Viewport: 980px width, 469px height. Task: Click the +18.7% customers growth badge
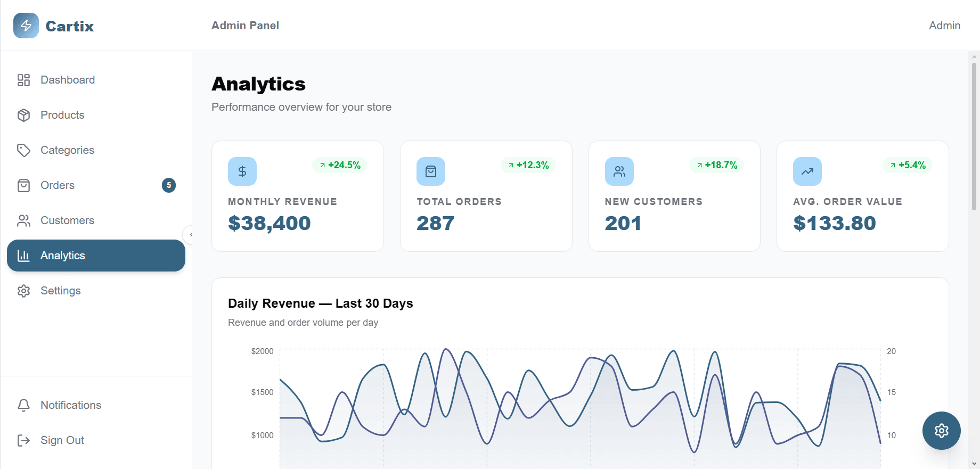tap(717, 165)
